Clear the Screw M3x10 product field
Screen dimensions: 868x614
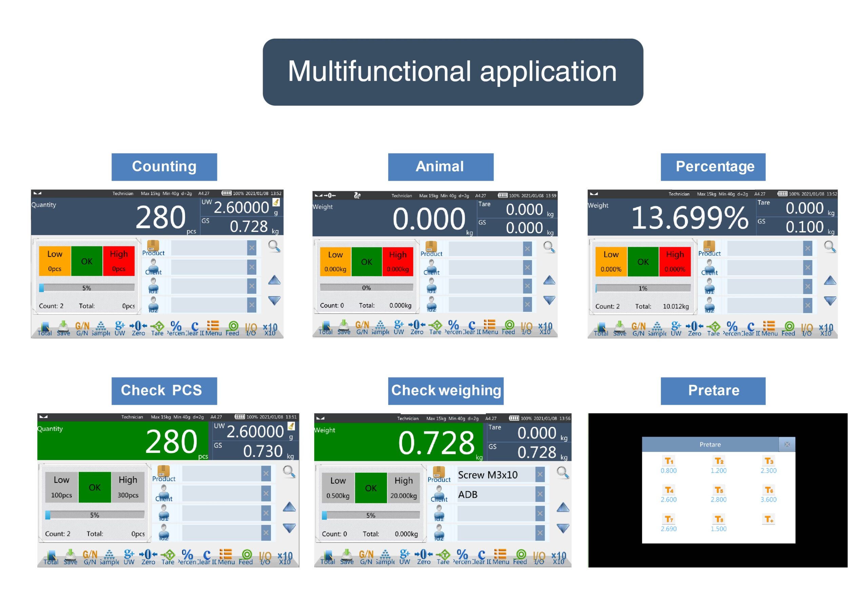tap(540, 475)
